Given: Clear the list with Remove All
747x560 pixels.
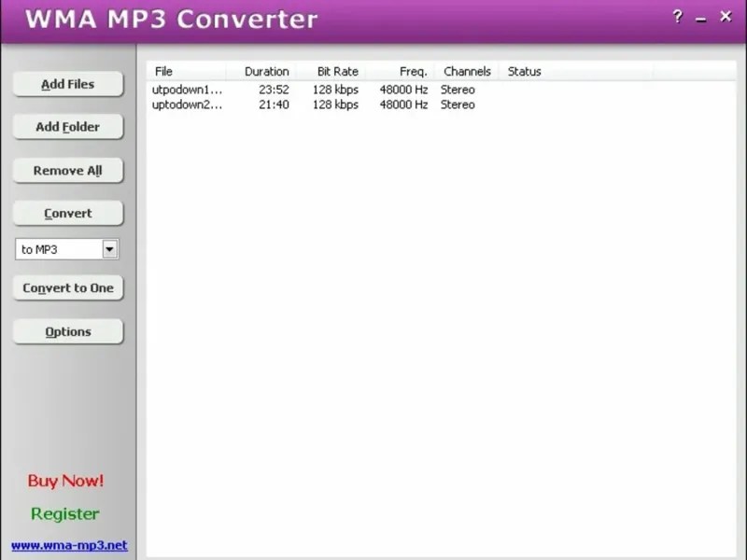Looking at the screenshot, I should pyautogui.click(x=67, y=171).
